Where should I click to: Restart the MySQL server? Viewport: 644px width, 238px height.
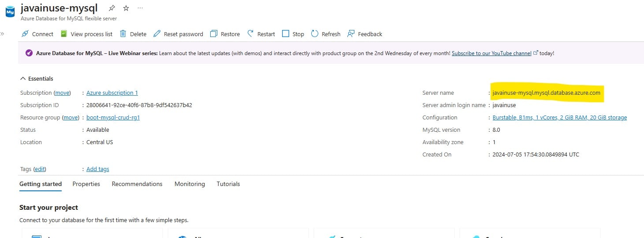tap(261, 34)
